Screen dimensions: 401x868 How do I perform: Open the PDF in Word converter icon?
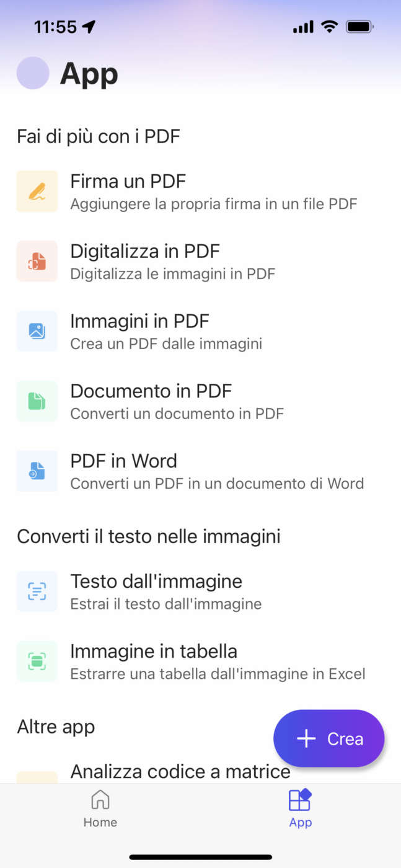37,471
